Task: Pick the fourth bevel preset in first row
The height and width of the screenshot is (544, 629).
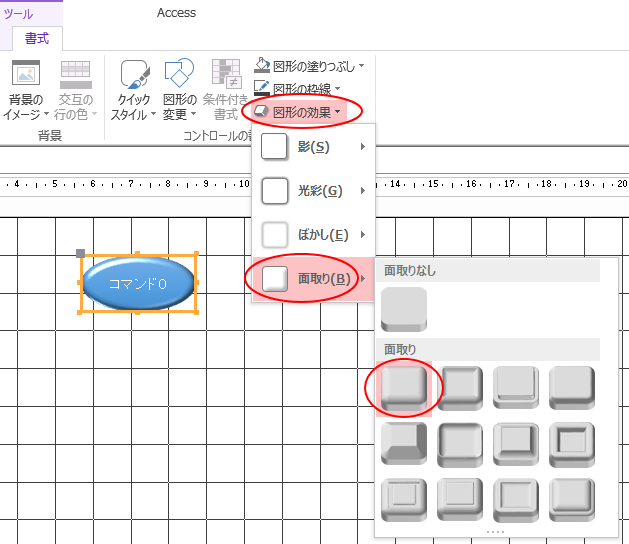Action: tap(572, 387)
